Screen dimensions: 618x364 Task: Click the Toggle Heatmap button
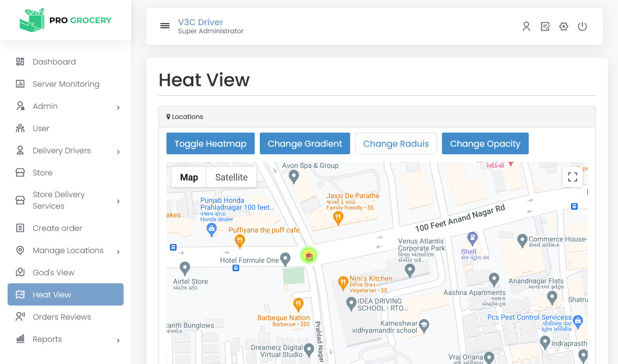pos(210,144)
